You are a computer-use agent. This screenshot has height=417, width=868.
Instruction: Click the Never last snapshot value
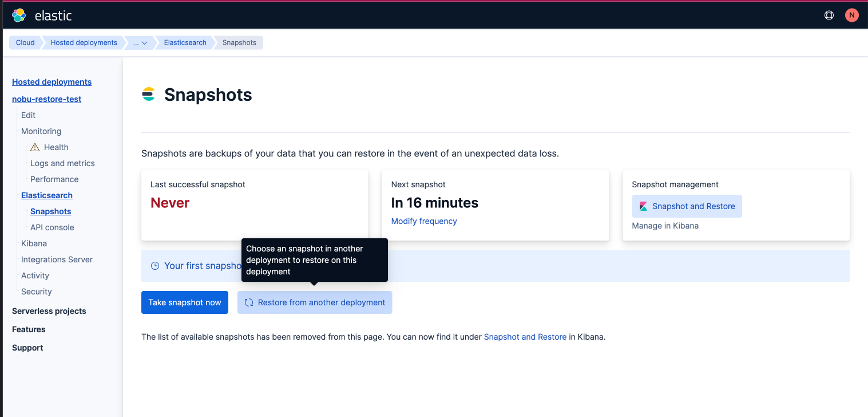pos(170,203)
